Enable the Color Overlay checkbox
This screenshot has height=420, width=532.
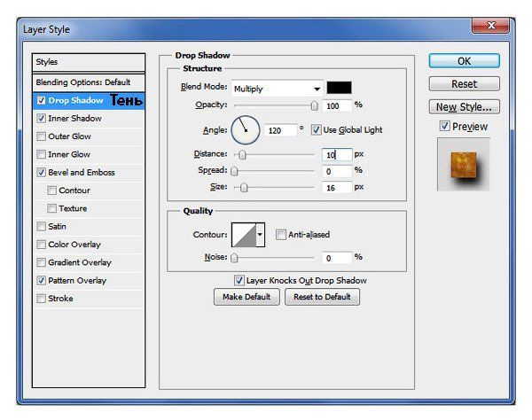coord(41,244)
